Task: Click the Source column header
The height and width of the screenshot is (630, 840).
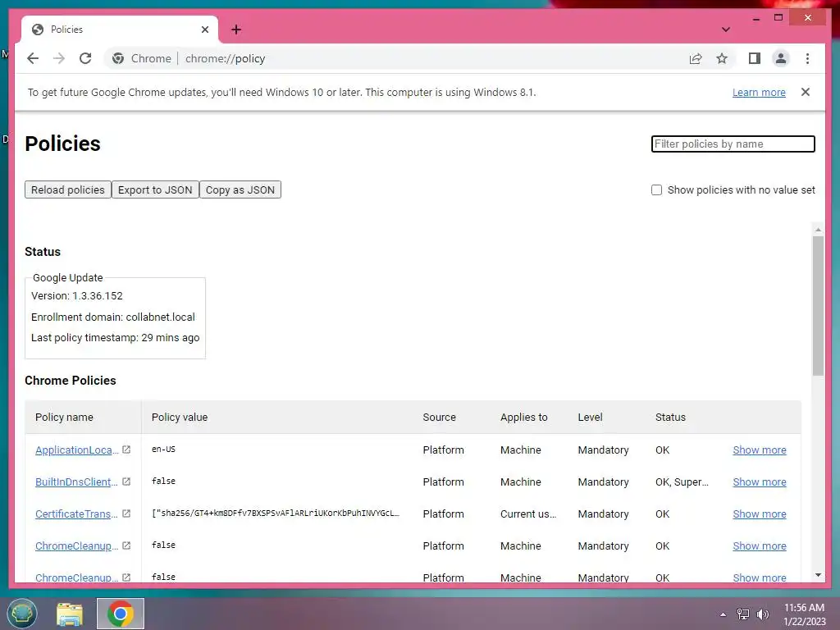Action: [440, 418]
